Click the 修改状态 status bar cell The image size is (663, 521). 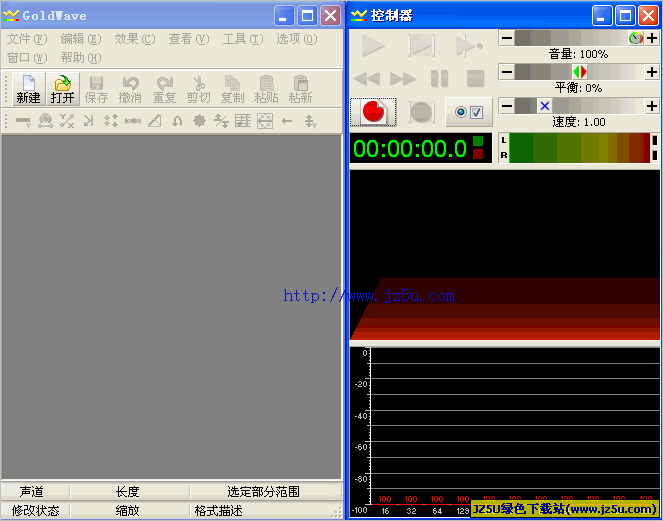(35, 510)
